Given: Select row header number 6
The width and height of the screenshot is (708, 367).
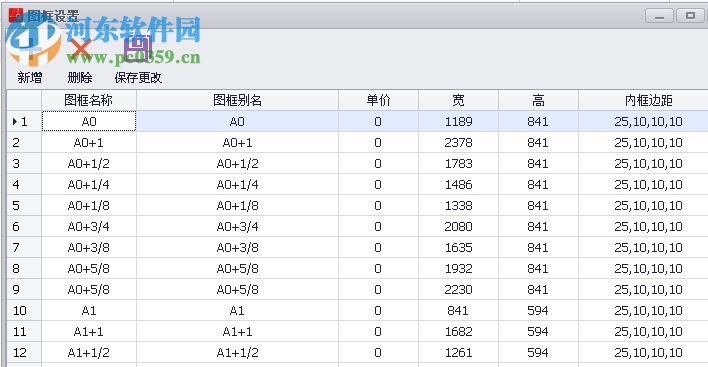Looking at the screenshot, I should 24,227.
